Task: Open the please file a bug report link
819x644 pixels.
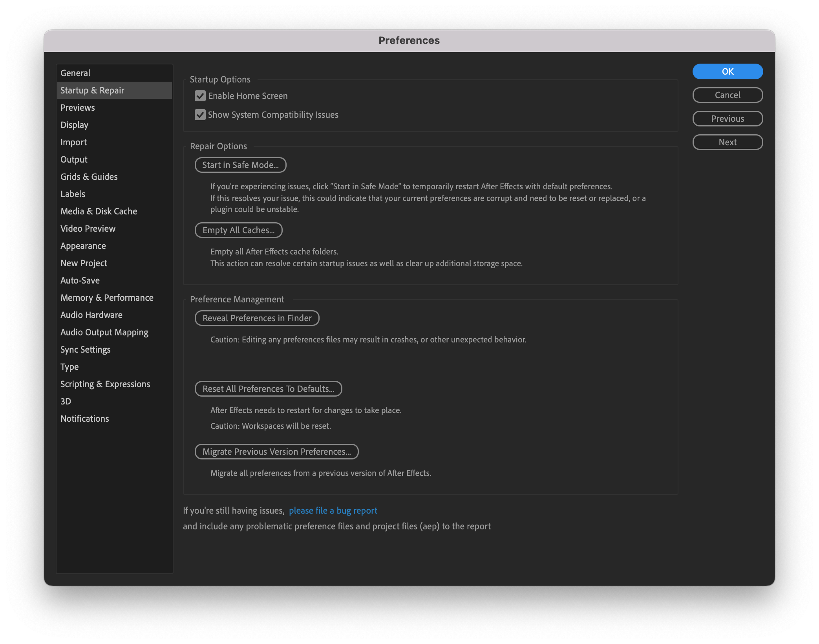Action: [333, 510]
